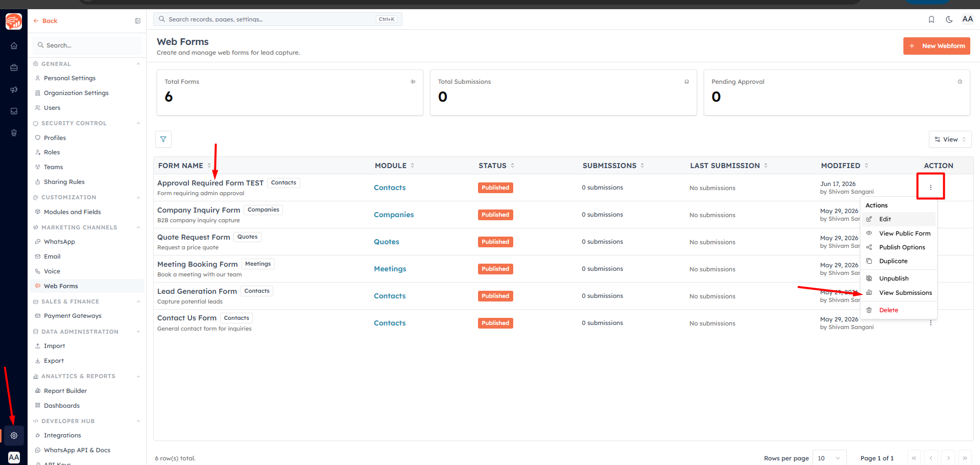This screenshot has height=465, width=980.
Task: Open Quotes module link in table
Action: [387, 242]
